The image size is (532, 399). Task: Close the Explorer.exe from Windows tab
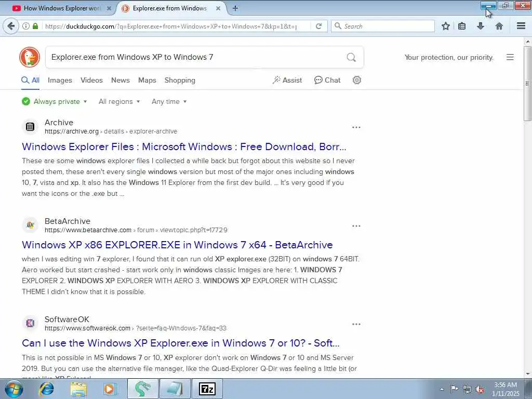(219, 8)
